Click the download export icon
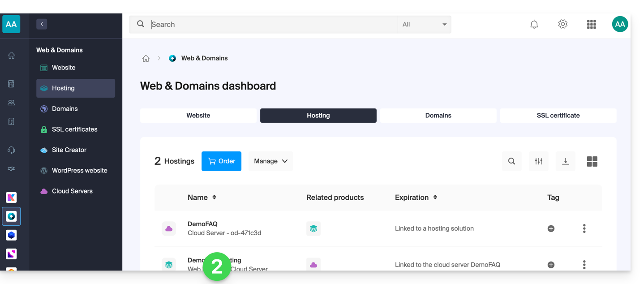The width and height of the screenshot is (644, 284). tap(565, 161)
